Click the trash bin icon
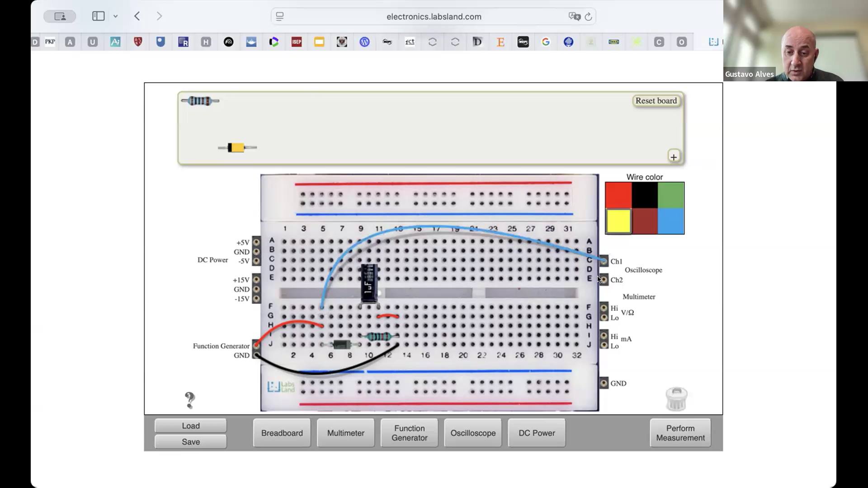 676,399
